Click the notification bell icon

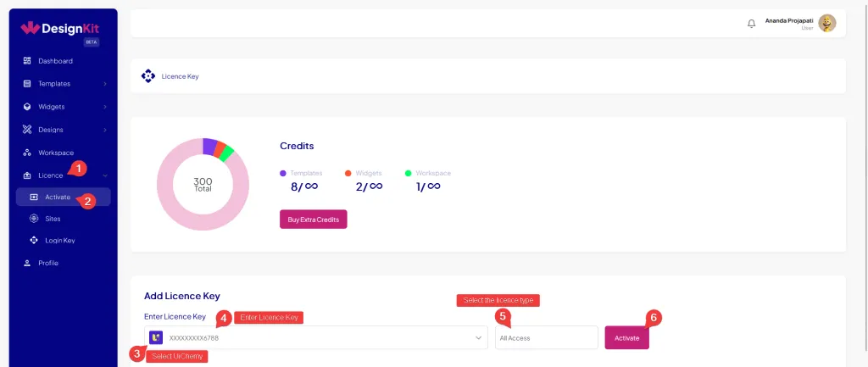pos(751,24)
